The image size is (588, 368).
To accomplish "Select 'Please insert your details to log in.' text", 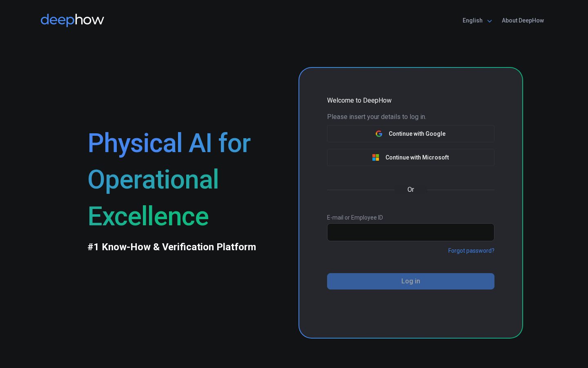I will pos(376,117).
